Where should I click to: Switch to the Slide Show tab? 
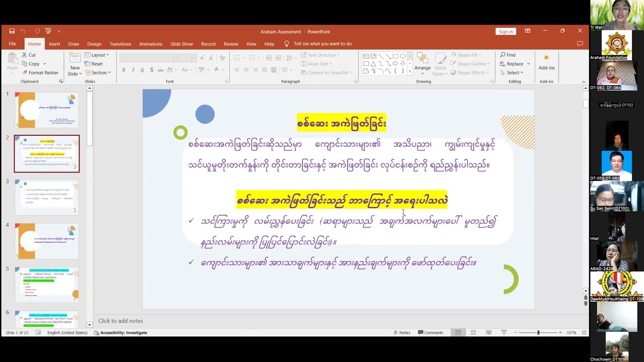tap(182, 44)
